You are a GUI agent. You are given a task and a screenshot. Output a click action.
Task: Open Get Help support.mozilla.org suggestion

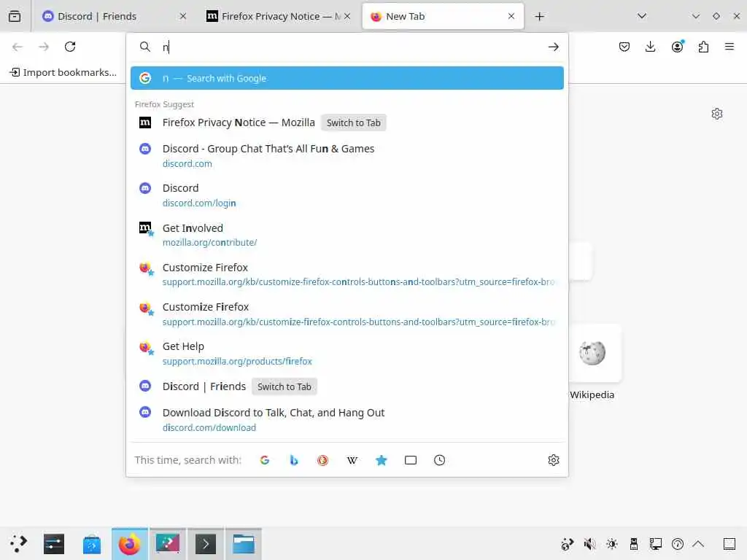pyautogui.click(x=347, y=354)
